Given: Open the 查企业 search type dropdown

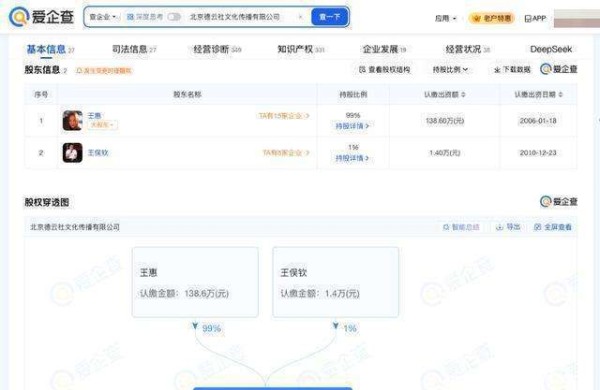Looking at the screenshot, I should 102,17.
